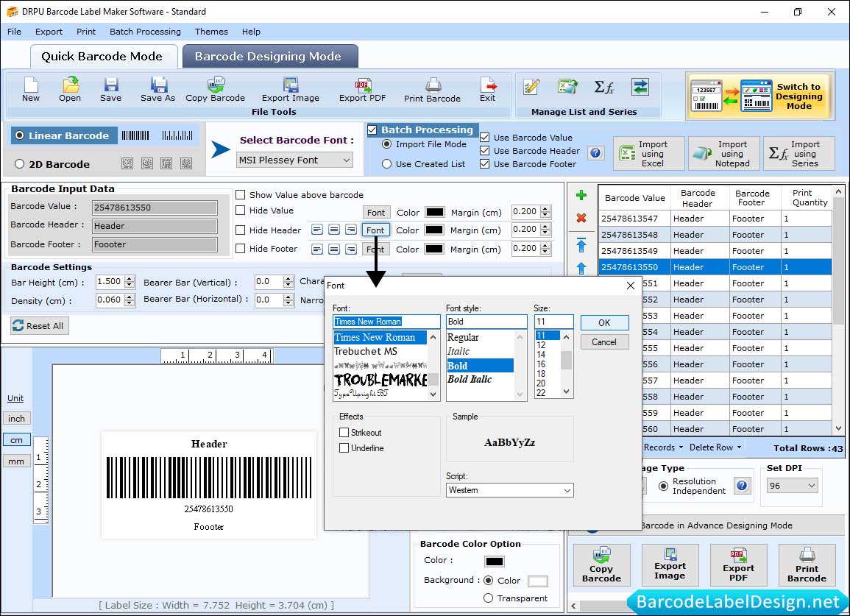Click the Font button for Hide Value row
Viewport: 850px width, 616px height.
click(x=375, y=212)
